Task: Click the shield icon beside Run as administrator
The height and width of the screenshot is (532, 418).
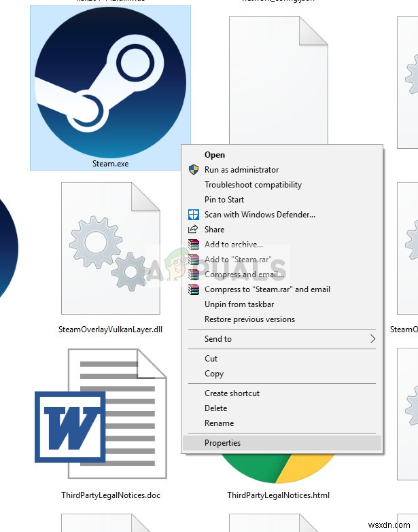Action: point(194,170)
